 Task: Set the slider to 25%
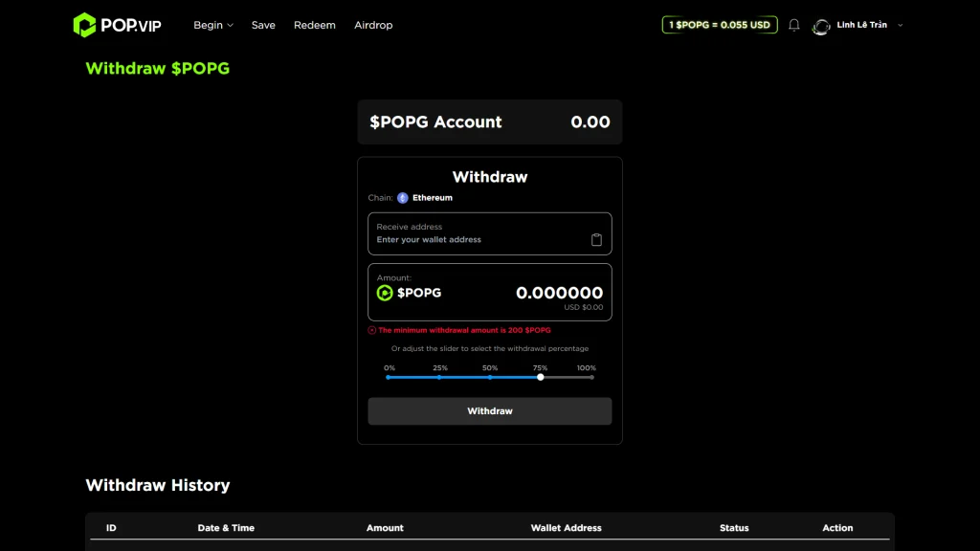pos(439,377)
